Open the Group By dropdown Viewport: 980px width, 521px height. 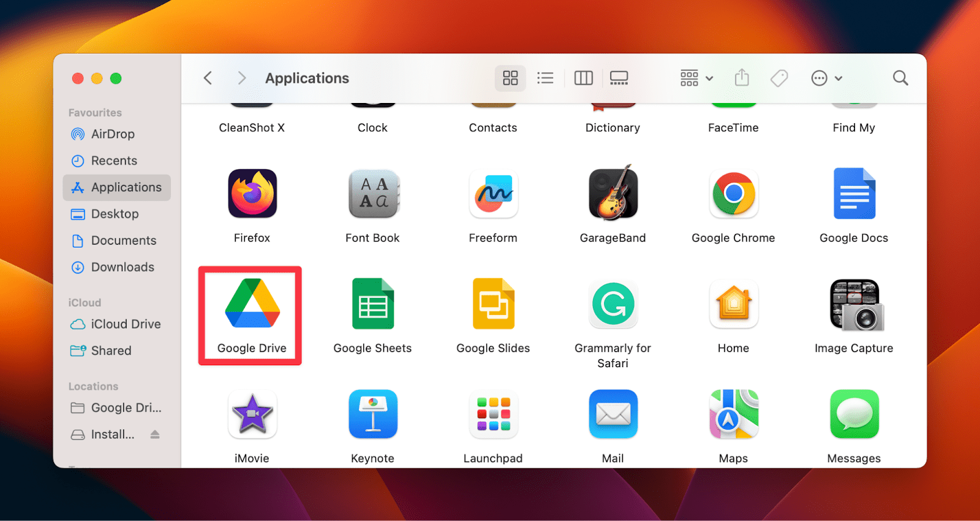tap(696, 78)
